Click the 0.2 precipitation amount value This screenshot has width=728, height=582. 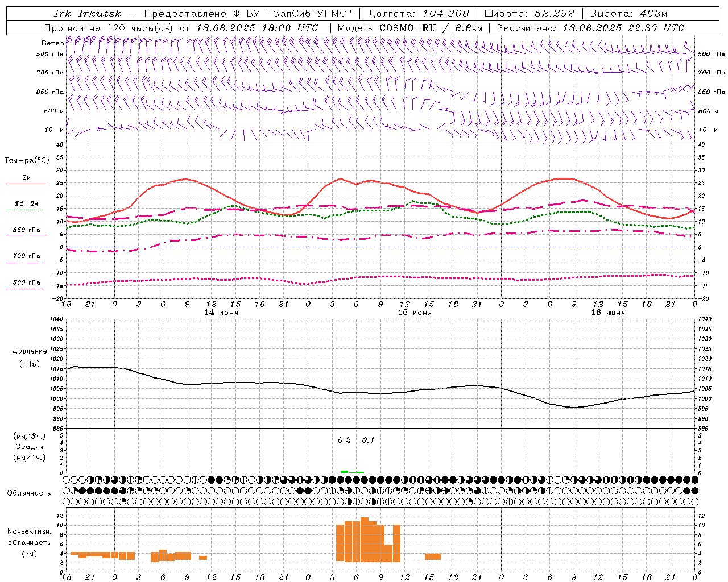coord(345,440)
